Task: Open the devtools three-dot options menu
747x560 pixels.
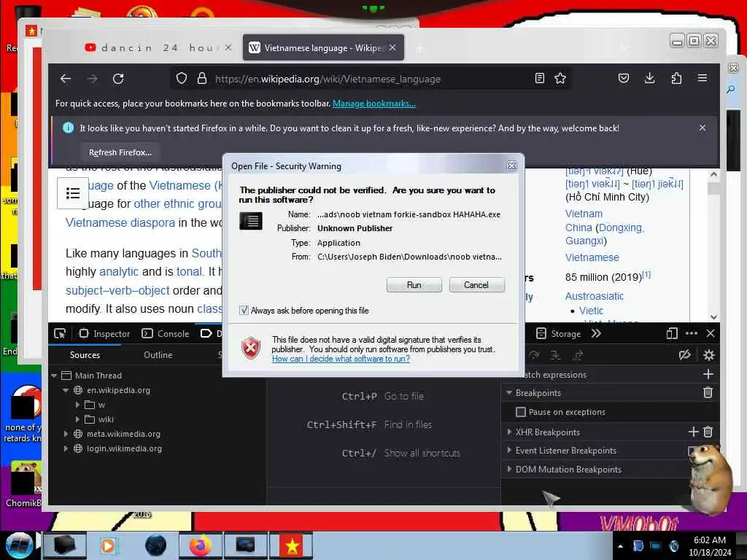Action: click(692, 334)
